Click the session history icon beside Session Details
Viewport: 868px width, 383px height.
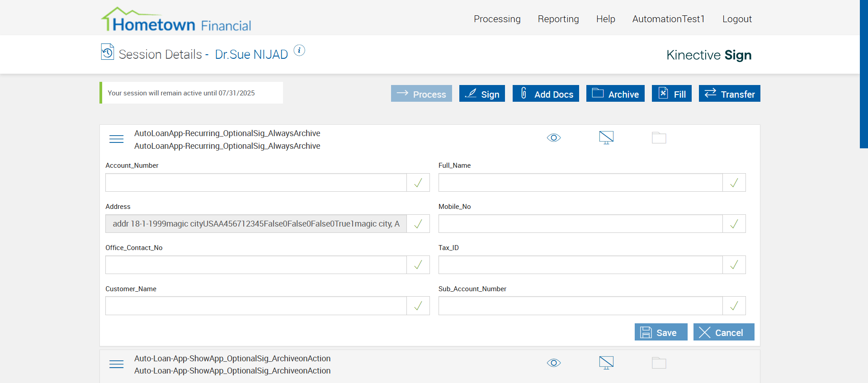(108, 52)
